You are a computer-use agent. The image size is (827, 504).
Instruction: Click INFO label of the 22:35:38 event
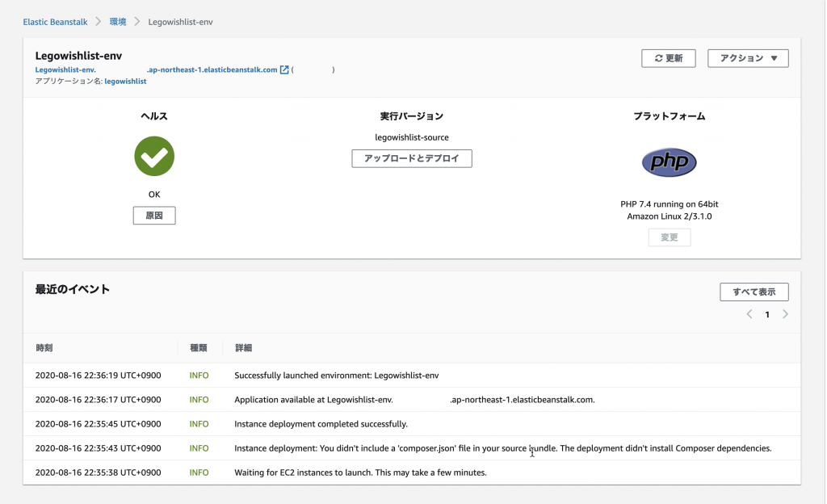click(x=199, y=472)
